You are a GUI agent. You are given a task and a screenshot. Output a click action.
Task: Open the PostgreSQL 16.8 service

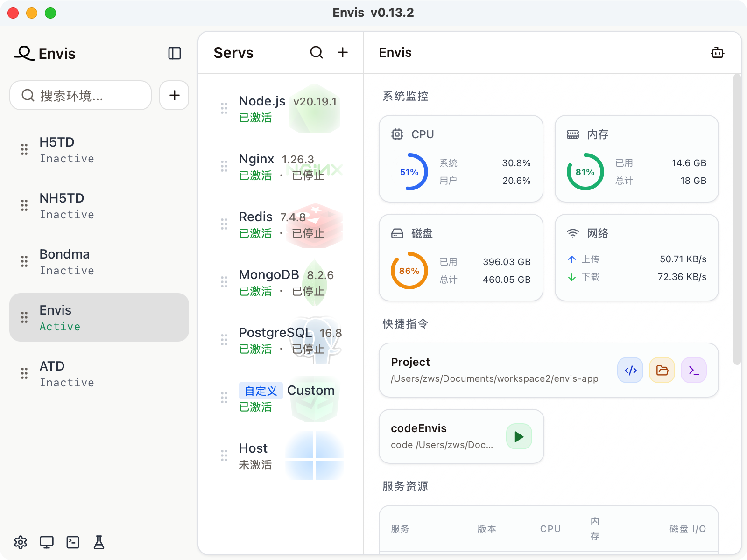coord(281,340)
